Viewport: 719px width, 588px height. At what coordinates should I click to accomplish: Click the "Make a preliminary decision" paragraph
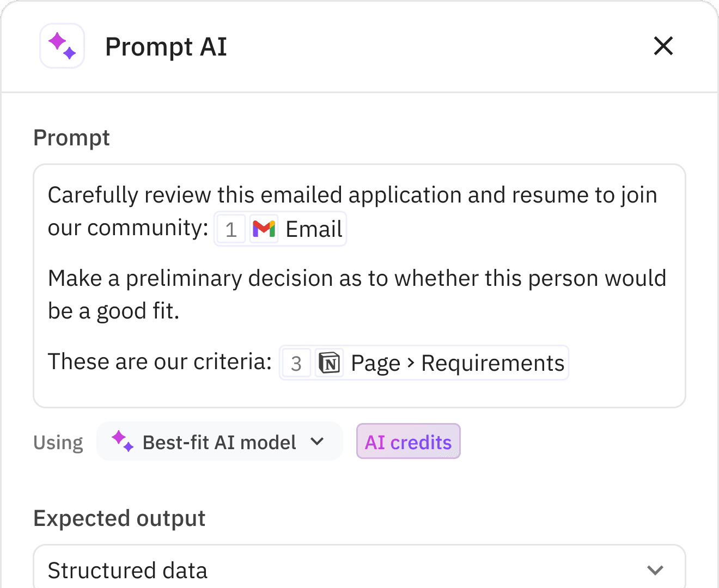coord(357,295)
